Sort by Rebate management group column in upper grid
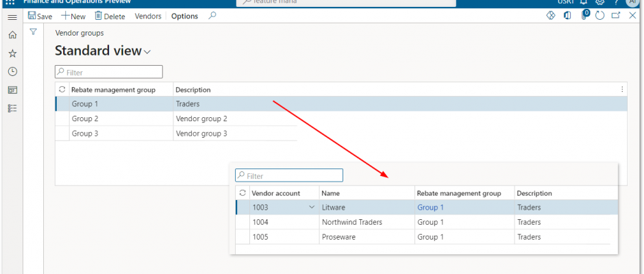 click(x=113, y=90)
